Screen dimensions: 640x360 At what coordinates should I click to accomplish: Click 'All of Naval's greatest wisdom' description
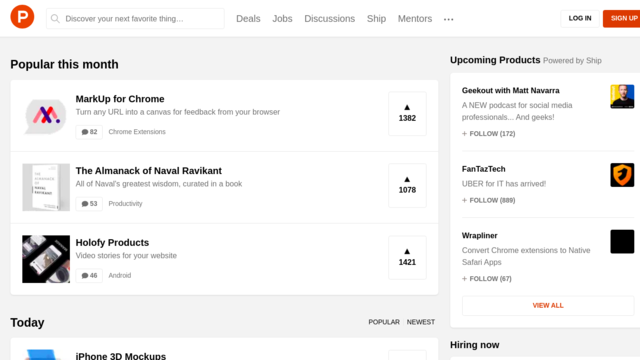159,184
